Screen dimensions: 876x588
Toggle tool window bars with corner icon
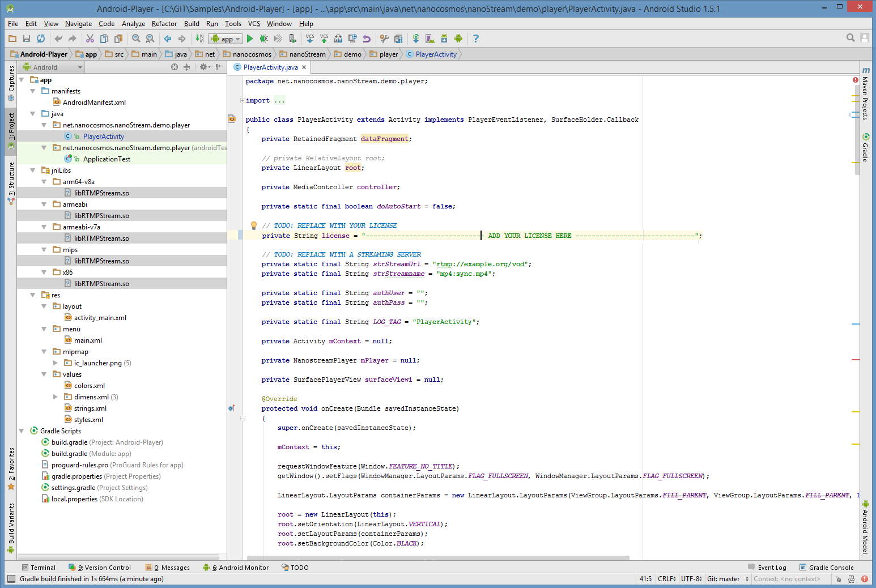[x=11, y=579]
